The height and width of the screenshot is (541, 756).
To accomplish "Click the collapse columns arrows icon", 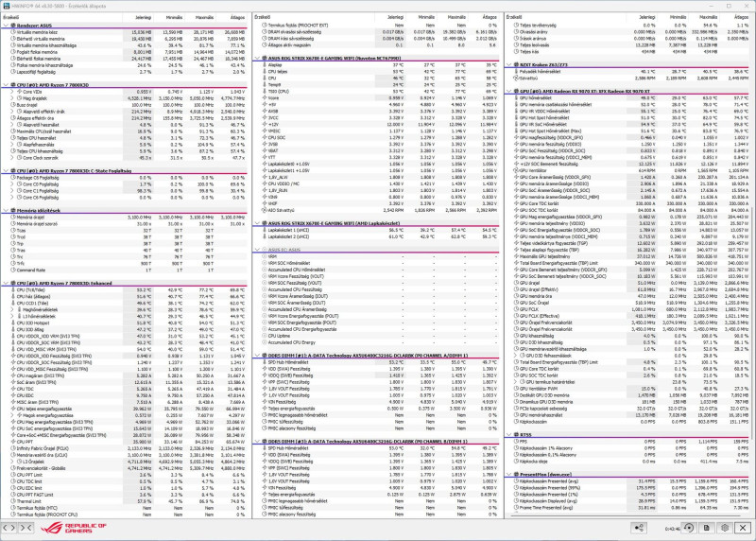I will click(26, 528).
